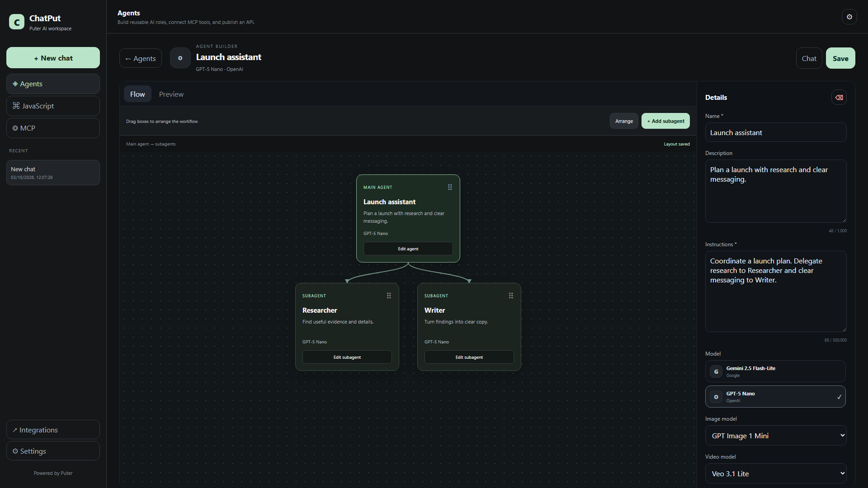868x488 pixels.
Task: Click the Google icon on Gemini model
Action: [x=716, y=371]
